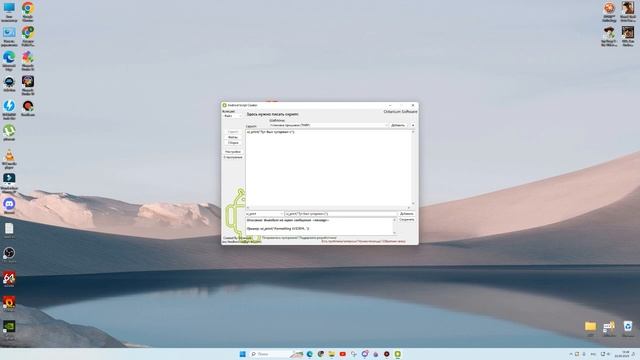Open the Chrome shortcut with profile badge

28,36
